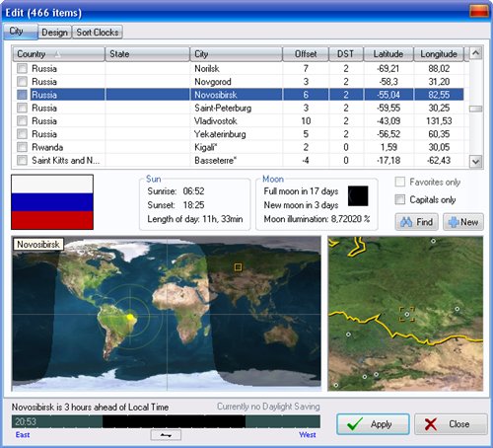Click the Longitude column header
493x448 pixels.
click(x=439, y=54)
